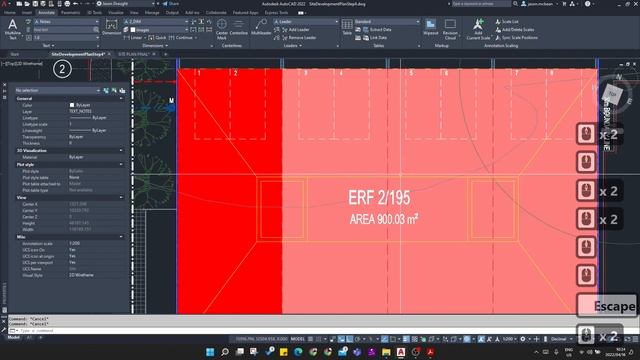The width and height of the screenshot is (640, 360).
Task: Switch to the SITE PLAN FINAL drawing tab
Action: point(133,54)
